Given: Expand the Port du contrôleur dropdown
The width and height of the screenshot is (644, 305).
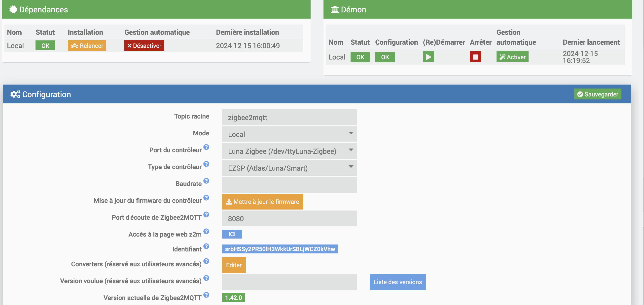Looking at the screenshot, I should 289,151.
